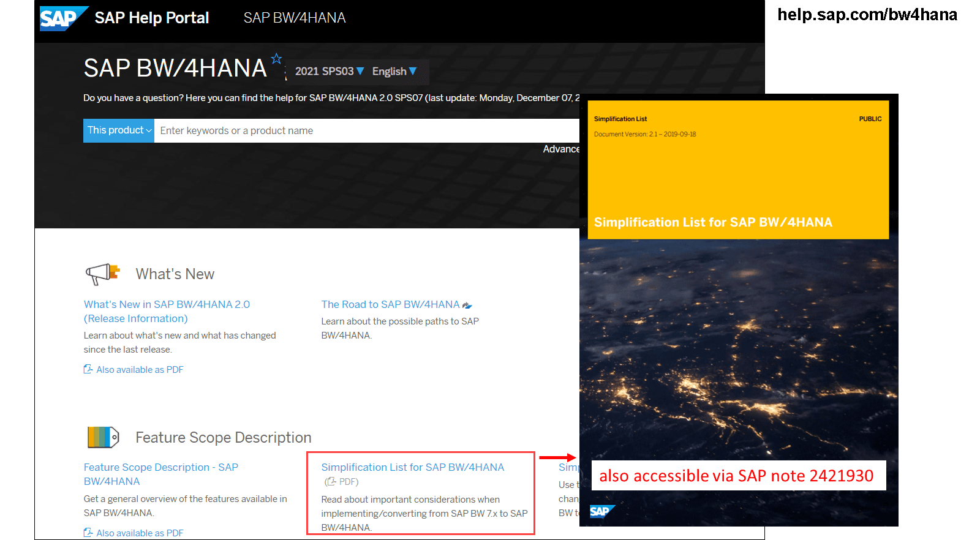Click the PUBLIC label on the PDF cover

(x=870, y=119)
